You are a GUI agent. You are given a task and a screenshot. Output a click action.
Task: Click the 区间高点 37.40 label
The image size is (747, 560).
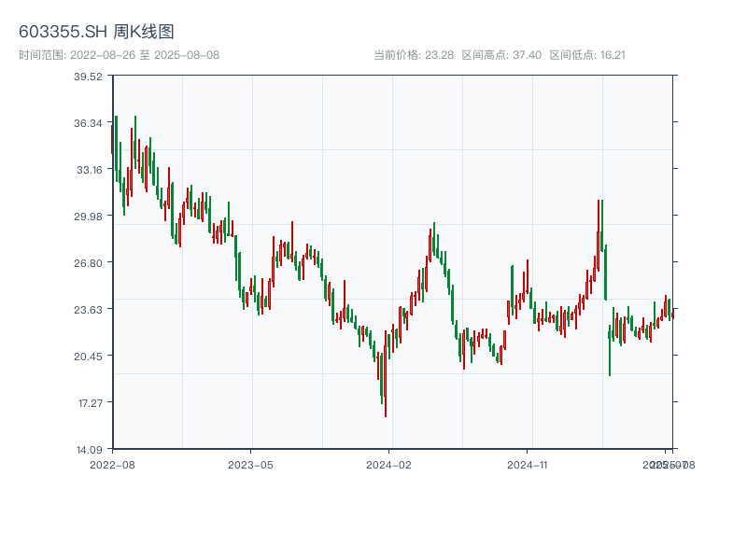pyautogui.click(x=501, y=55)
